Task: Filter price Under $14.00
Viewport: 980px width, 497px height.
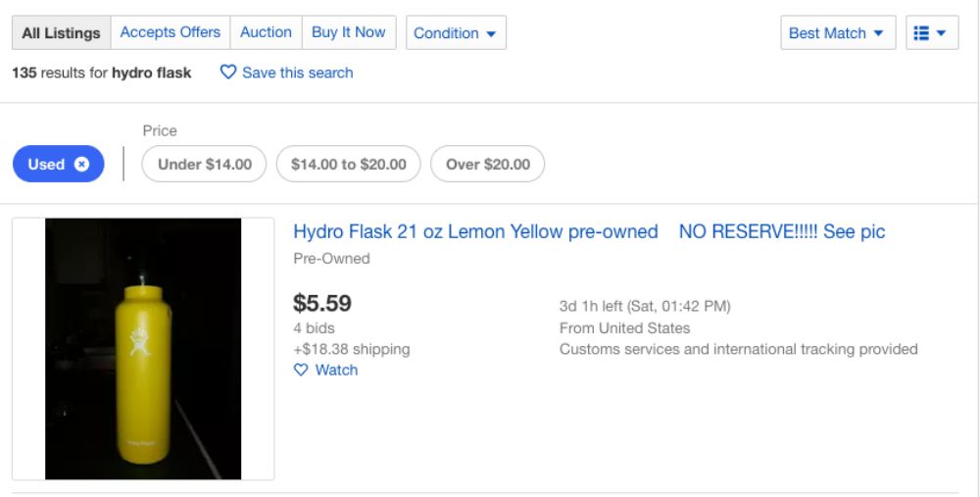Action: coord(205,164)
